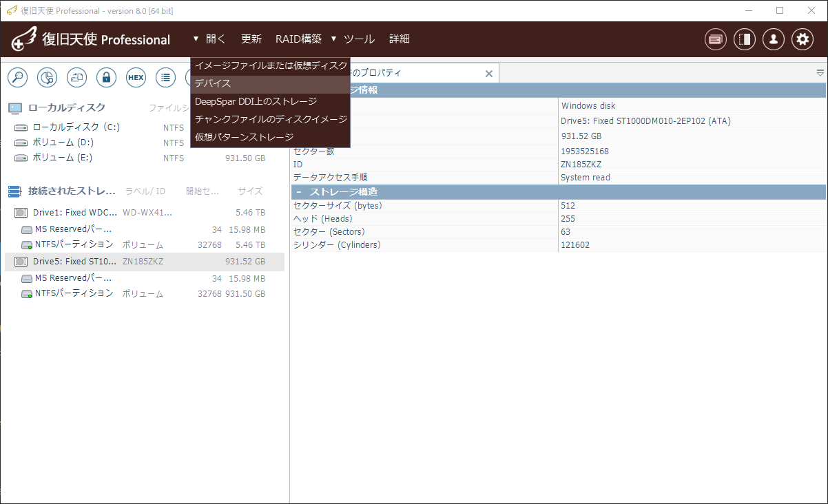Click the Drive1 hard disk icon
Viewport: 828px width, 504px height.
pyautogui.click(x=21, y=213)
